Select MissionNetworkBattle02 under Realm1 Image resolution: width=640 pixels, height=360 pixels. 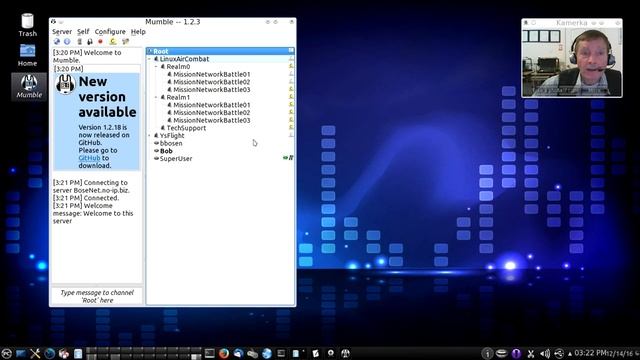tap(211, 113)
